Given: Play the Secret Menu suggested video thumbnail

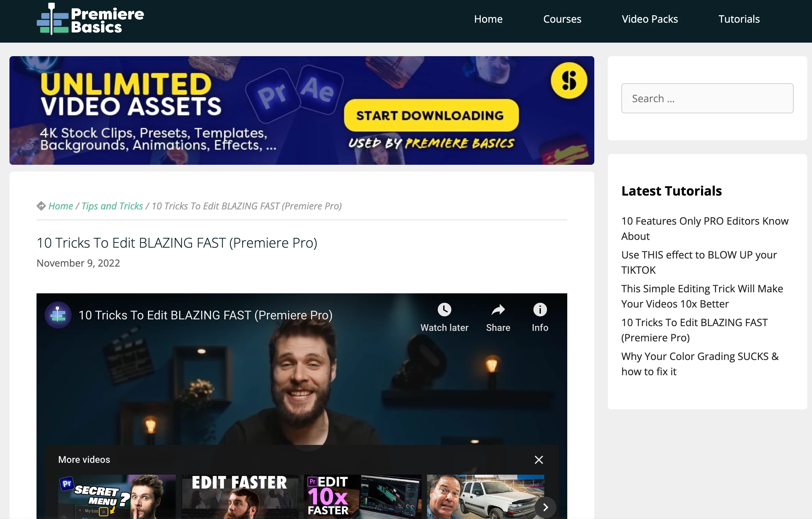Looking at the screenshot, I should coord(117,496).
